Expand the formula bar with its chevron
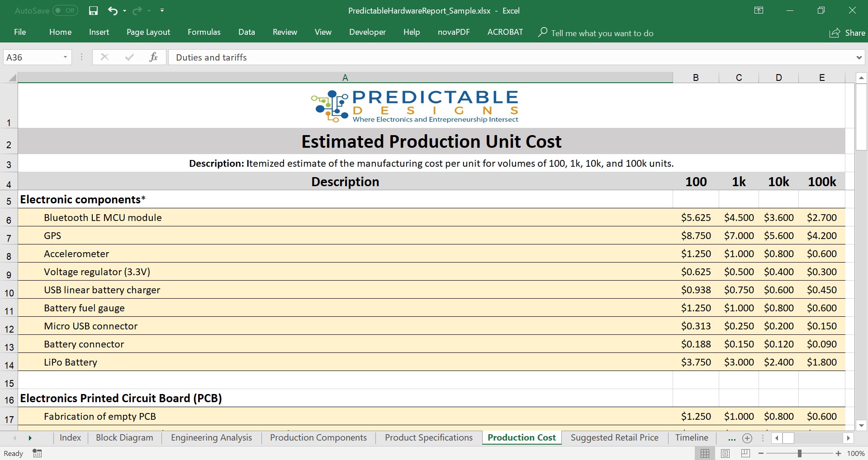 click(860, 57)
